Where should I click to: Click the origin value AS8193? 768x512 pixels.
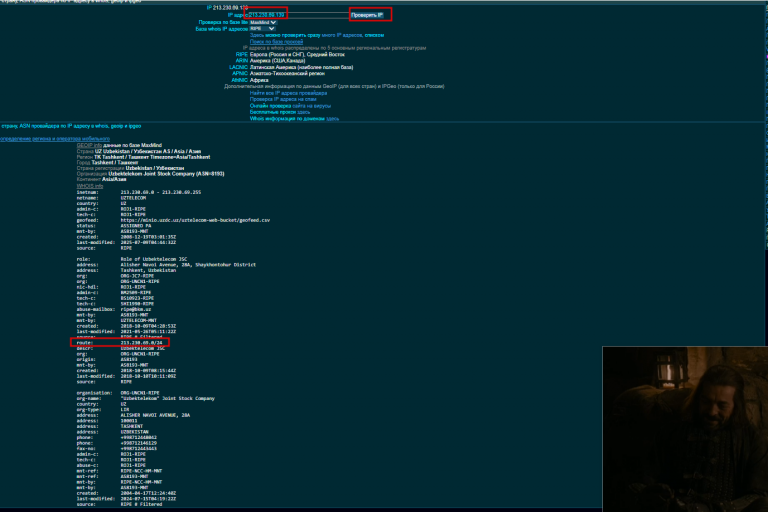(129, 360)
